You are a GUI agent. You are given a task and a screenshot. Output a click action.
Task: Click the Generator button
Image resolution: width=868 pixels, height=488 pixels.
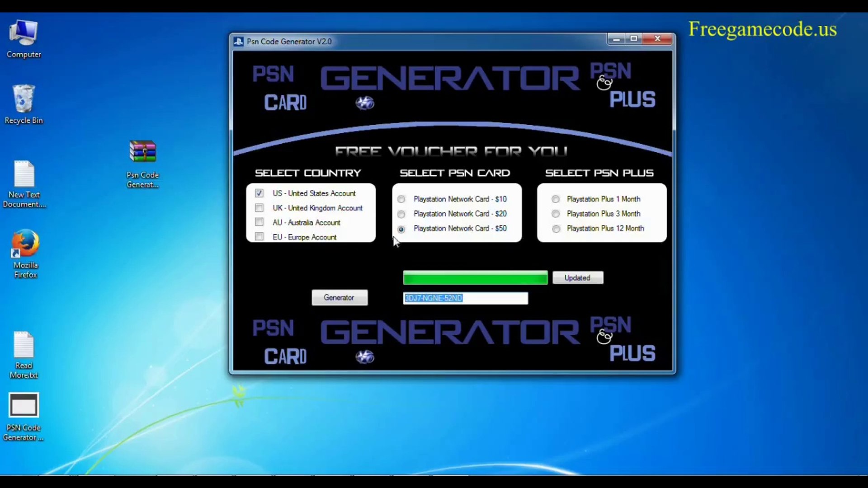(339, 297)
